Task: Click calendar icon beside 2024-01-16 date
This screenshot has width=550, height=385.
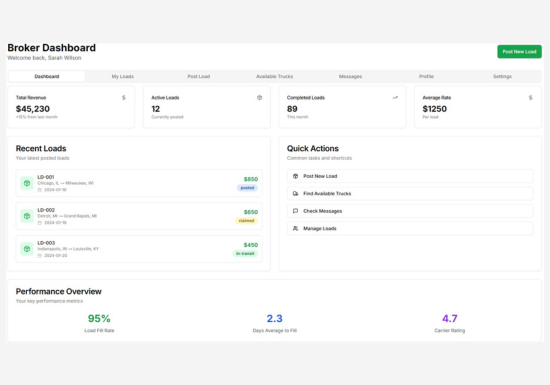Action: [40, 190]
